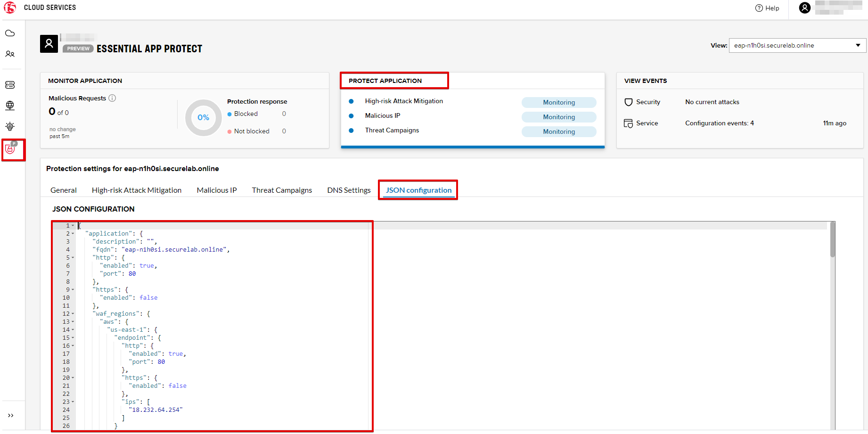
Task: Click the Not blocked legend dot
Action: click(x=229, y=131)
